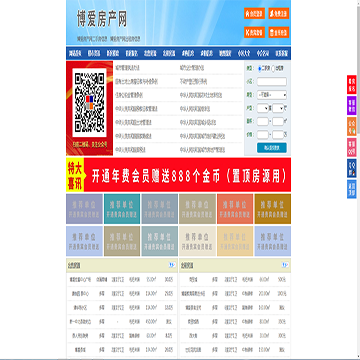
Task: Click the blue search submit button
Action: 272,148
